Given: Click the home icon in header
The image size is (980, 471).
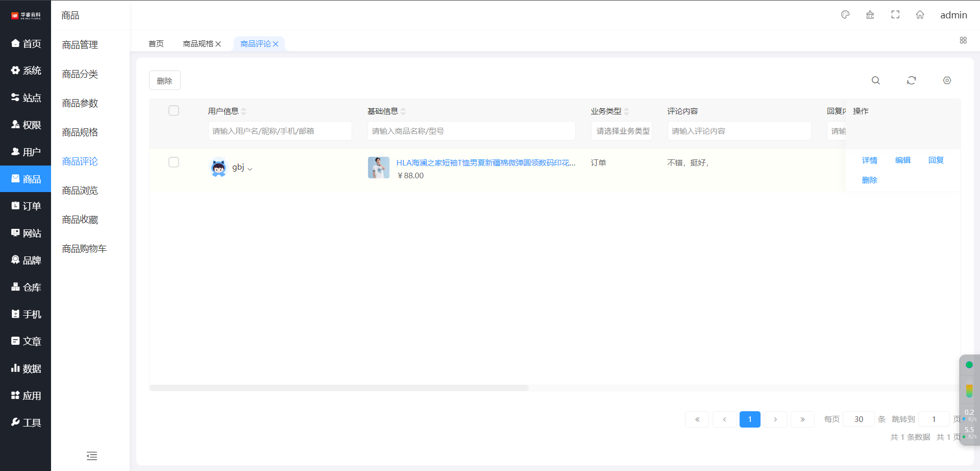Looking at the screenshot, I should (920, 15).
